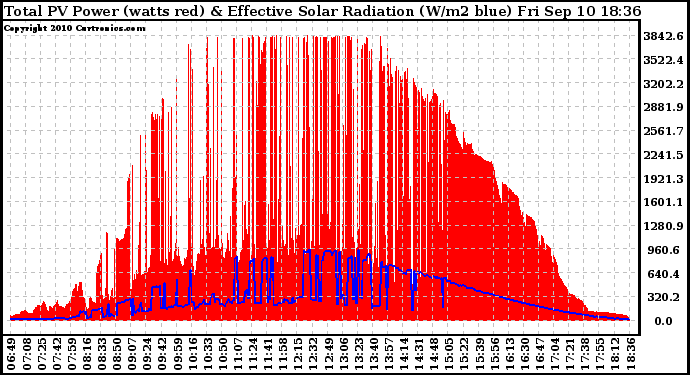Viewport: 690px width, 375px height.
Task: Click the x-axis time label 06:49
Action: 11,354
